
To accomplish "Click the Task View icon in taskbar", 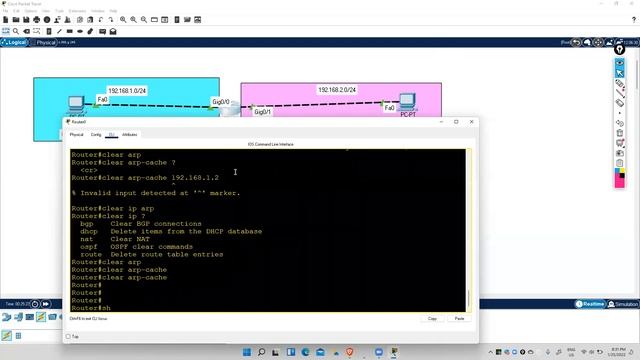I will [x=276, y=352].
